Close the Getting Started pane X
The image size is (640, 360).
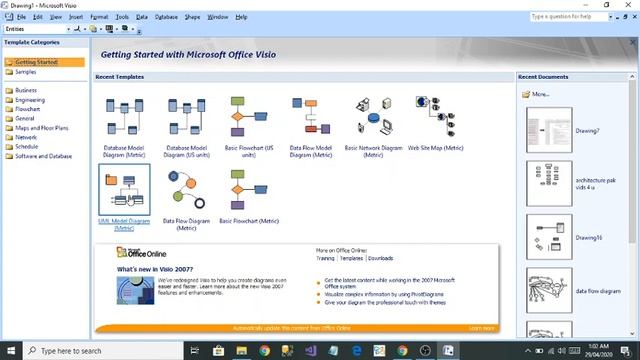(633, 42)
